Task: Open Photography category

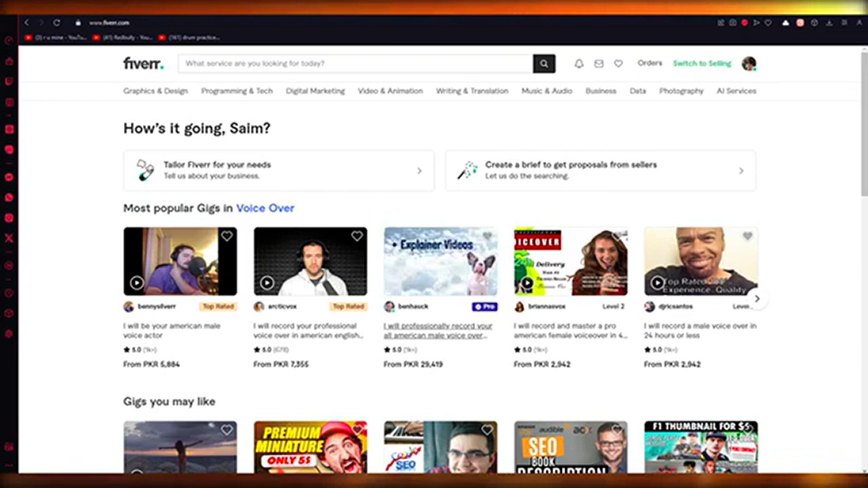Action: click(x=681, y=91)
